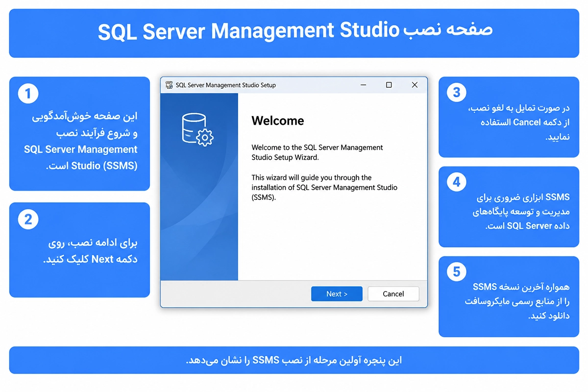The width and height of the screenshot is (588, 392).
Task: Click the "Welcome to the SQL Server Management" sentence
Action: [318, 152]
